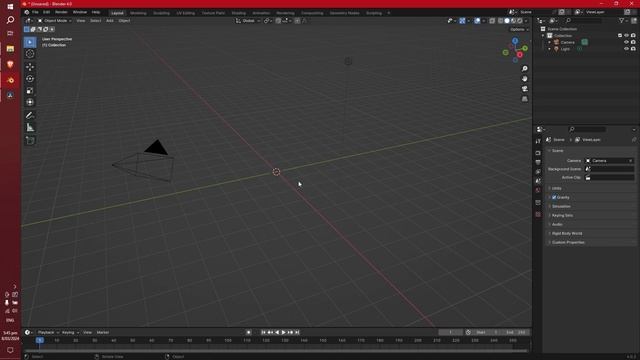This screenshot has height=360, width=640.
Task: Expand the Custom Properties panel
Action: (x=568, y=242)
